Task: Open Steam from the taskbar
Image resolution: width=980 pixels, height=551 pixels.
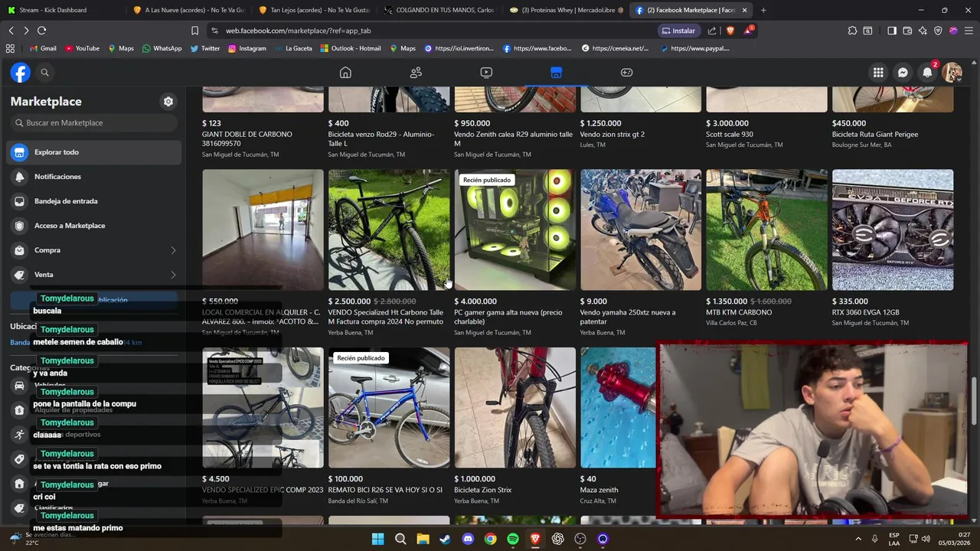Action: coord(445,539)
